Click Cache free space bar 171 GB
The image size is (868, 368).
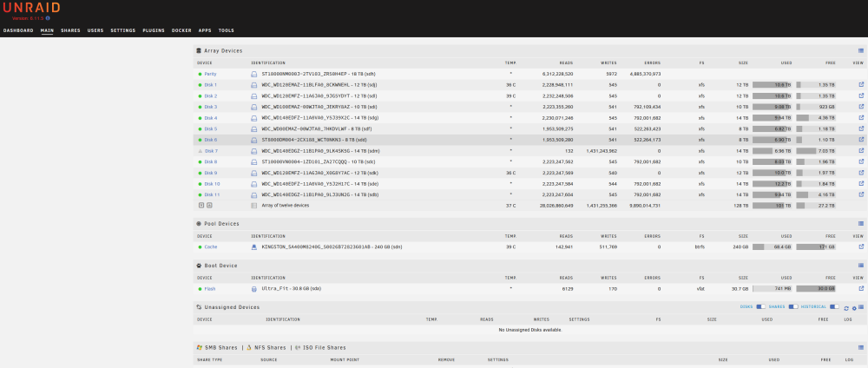point(816,246)
